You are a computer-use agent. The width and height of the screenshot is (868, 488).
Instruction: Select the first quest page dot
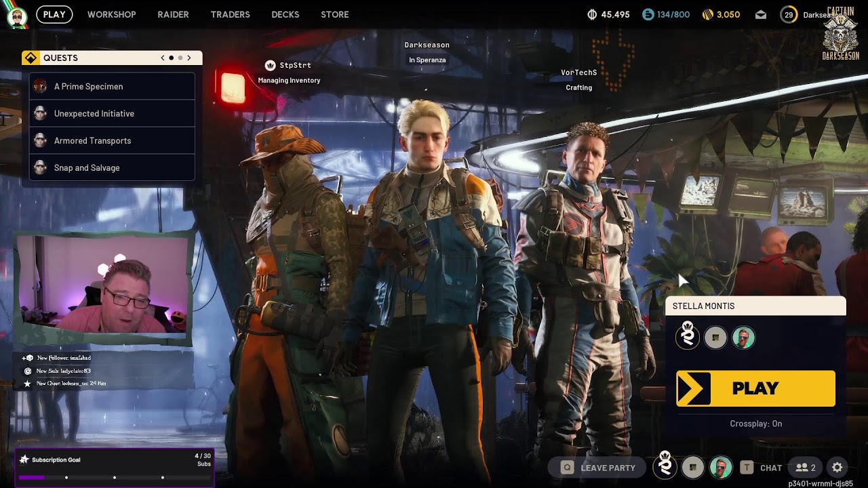pos(171,58)
